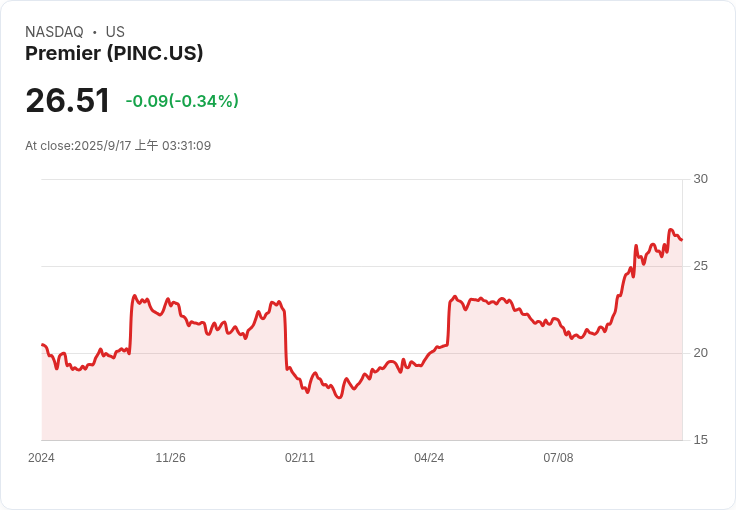Click the left start of the price line

pyautogui.click(x=42, y=345)
